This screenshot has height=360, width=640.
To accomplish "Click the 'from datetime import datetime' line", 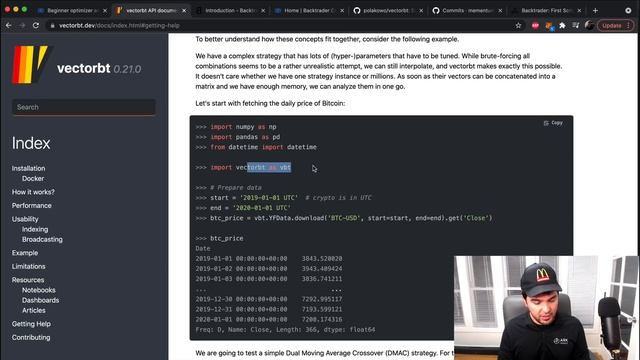I will click(256, 147).
